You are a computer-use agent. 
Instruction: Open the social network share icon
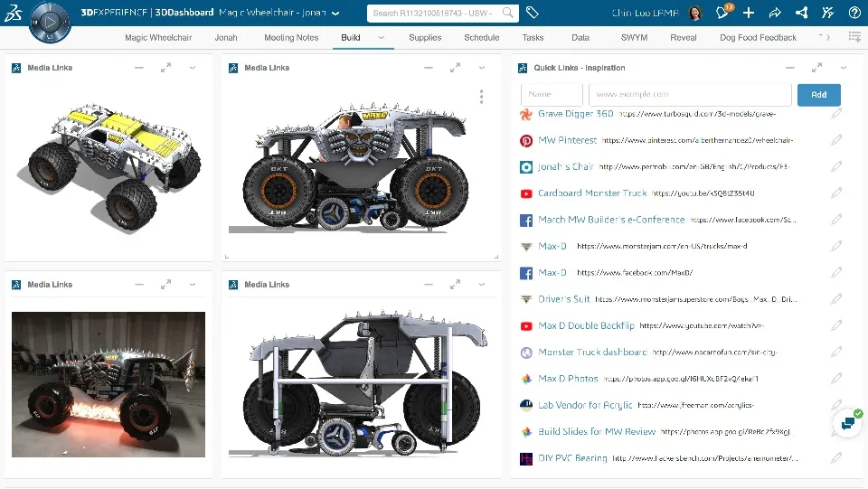(x=802, y=13)
